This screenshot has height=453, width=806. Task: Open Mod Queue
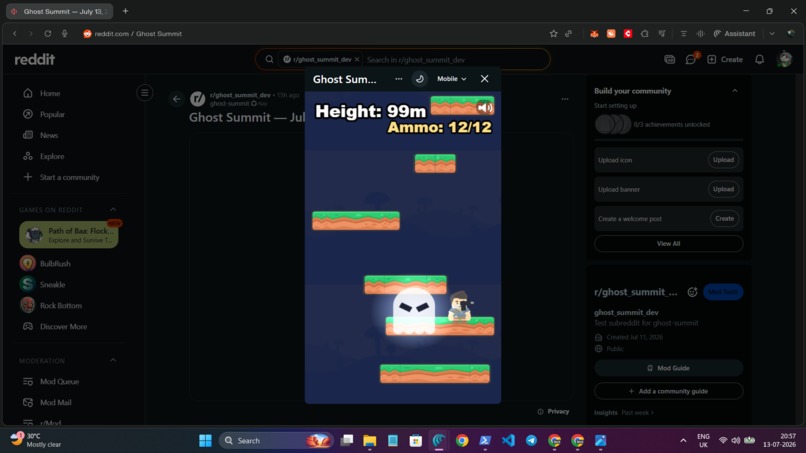[59, 382]
